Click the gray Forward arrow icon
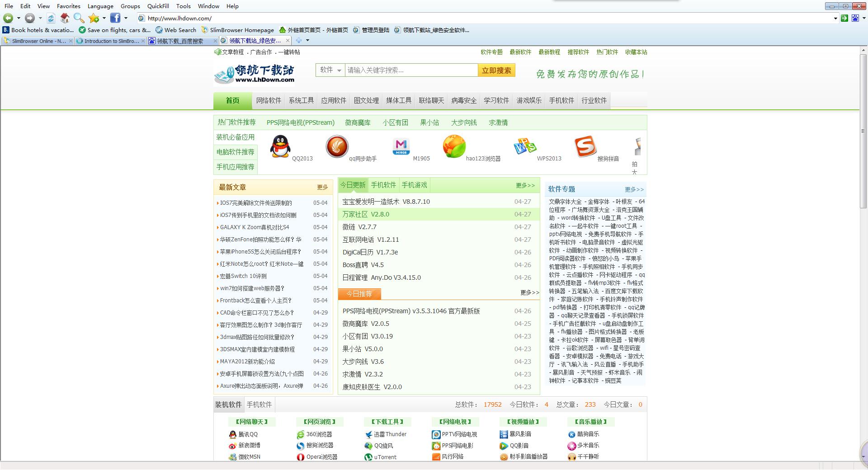 30,18
